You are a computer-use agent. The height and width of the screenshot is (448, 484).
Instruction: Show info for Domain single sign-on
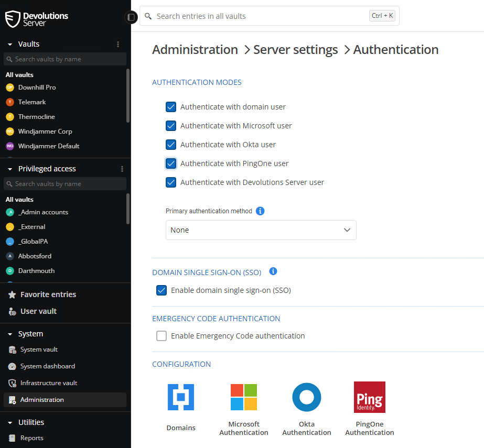point(273,271)
